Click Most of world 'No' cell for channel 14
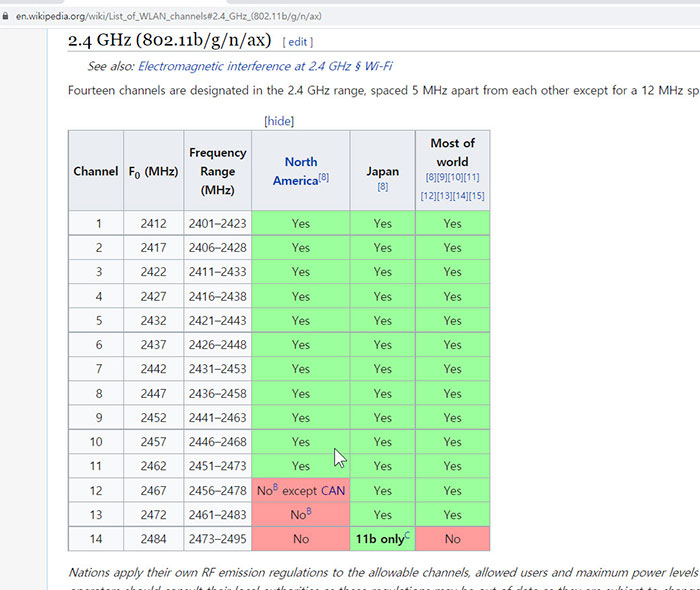The height and width of the screenshot is (590, 700). (452, 539)
